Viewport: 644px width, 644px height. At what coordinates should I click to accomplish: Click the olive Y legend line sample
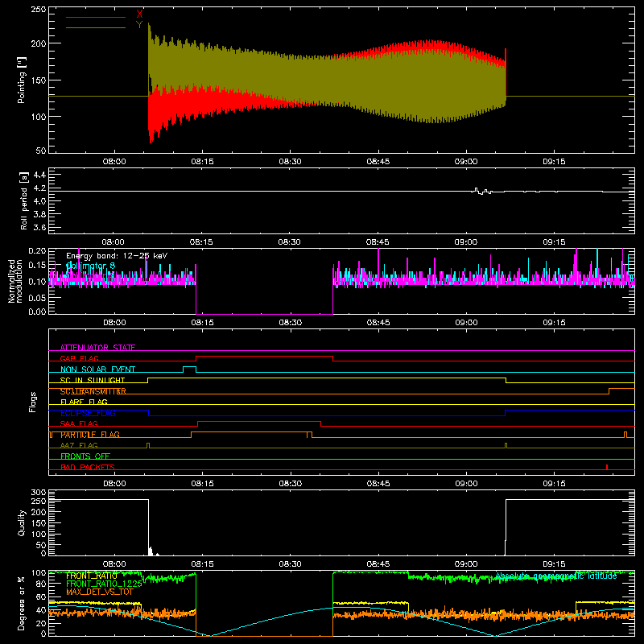96,27
